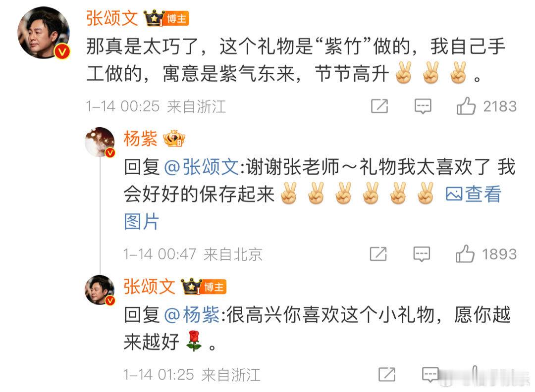Open 张颂文's small avatar in bottom reply
535x392 pixels.
(x=100, y=290)
